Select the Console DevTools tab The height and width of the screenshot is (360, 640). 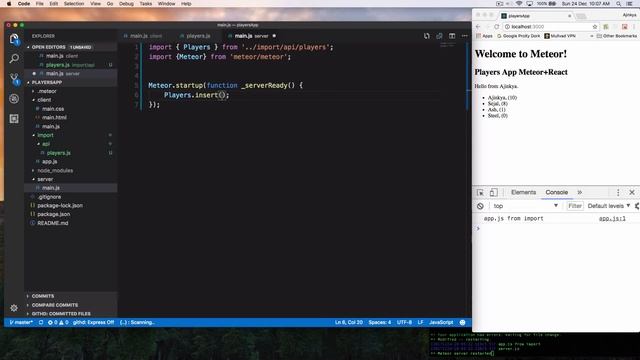click(x=556, y=192)
